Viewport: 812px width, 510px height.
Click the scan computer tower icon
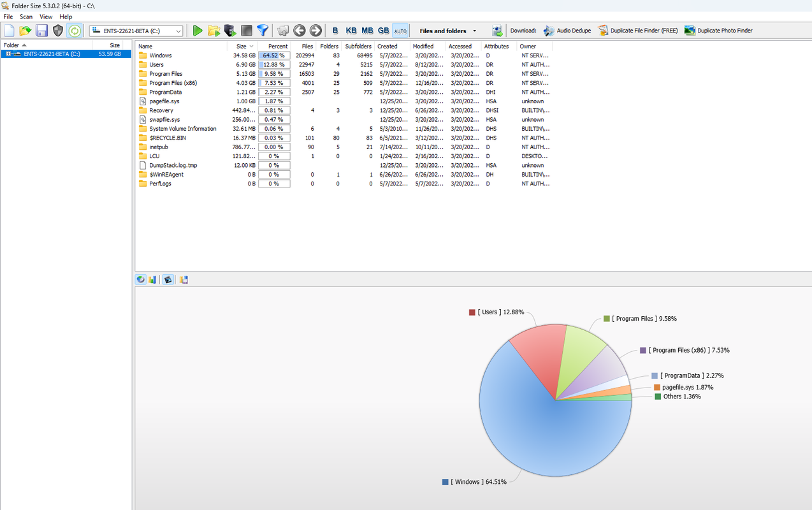tap(230, 31)
